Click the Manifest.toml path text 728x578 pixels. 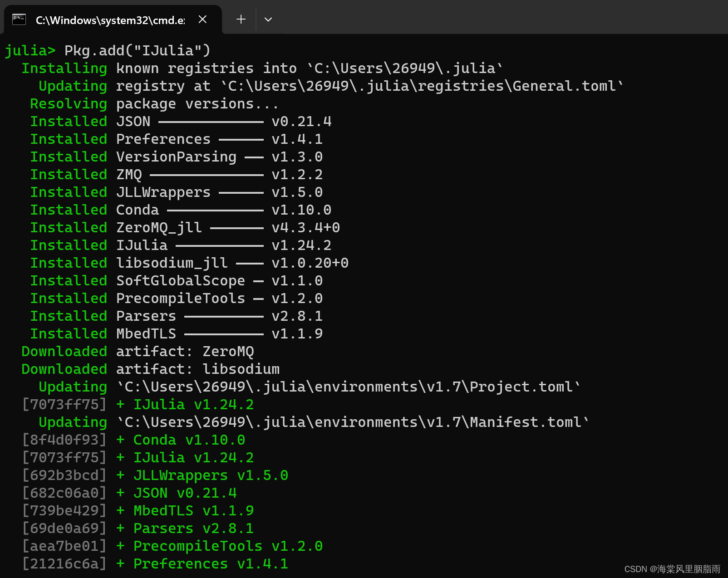(x=352, y=422)
